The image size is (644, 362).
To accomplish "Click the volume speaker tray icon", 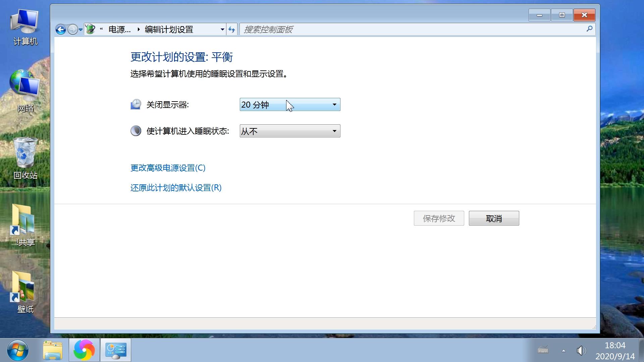I will tap(581, 351).
